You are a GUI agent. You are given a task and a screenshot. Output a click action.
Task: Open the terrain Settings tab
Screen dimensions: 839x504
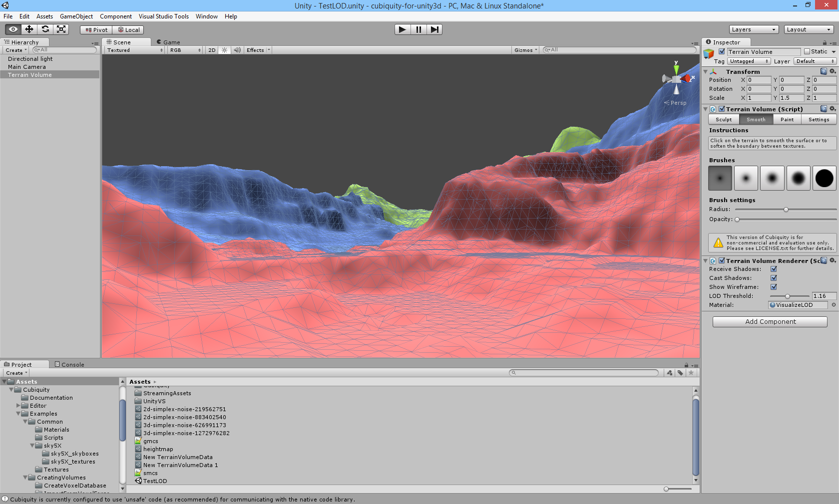pyautogui.click(x=819, y=120)
